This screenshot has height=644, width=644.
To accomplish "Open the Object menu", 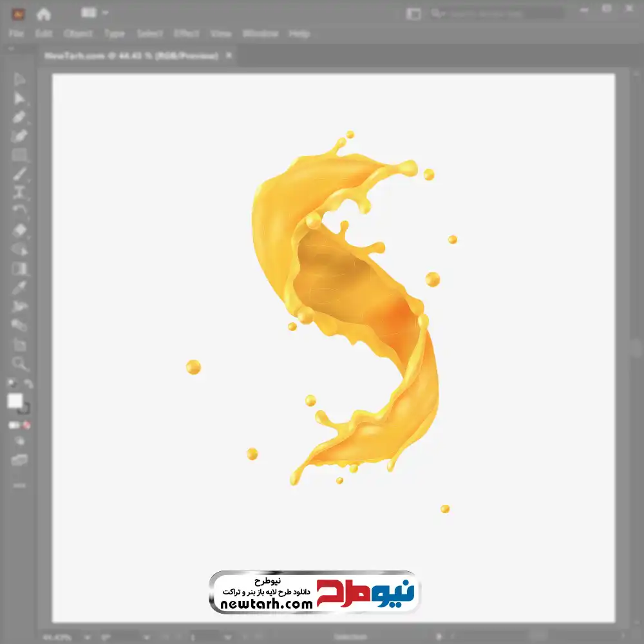I will (78, 33).
